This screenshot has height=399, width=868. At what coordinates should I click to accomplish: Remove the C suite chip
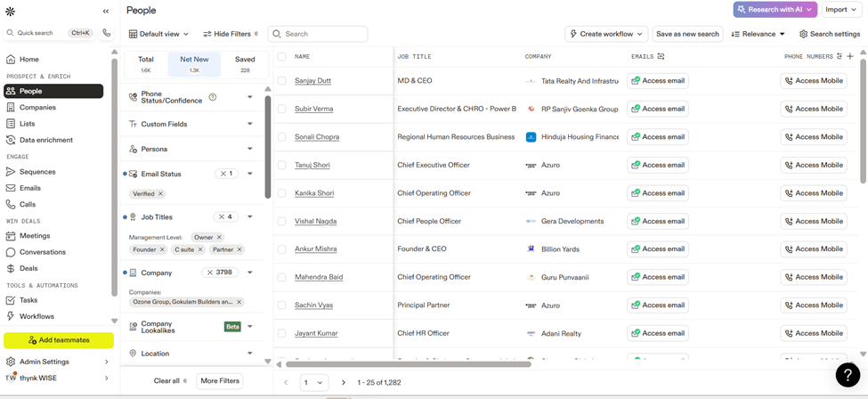tap(200, 250)
